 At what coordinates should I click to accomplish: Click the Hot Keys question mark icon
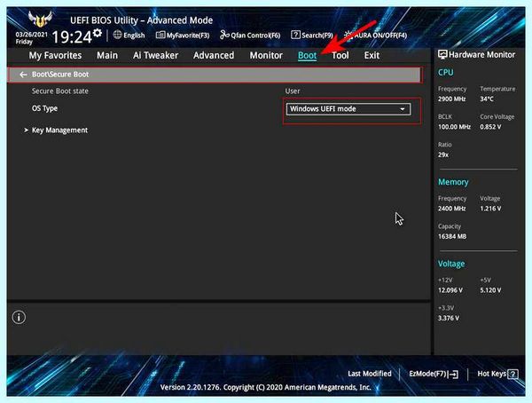click(513, 374)
